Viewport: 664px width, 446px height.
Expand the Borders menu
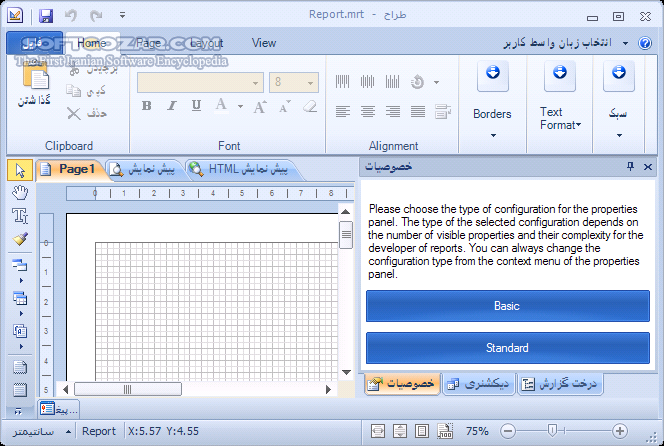(x=492, y=100)
